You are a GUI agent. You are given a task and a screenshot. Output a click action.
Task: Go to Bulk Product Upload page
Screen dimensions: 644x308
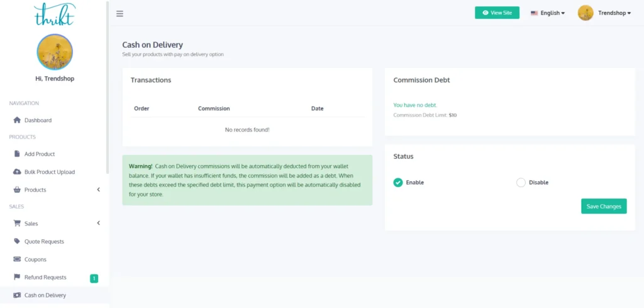(49, 172)
